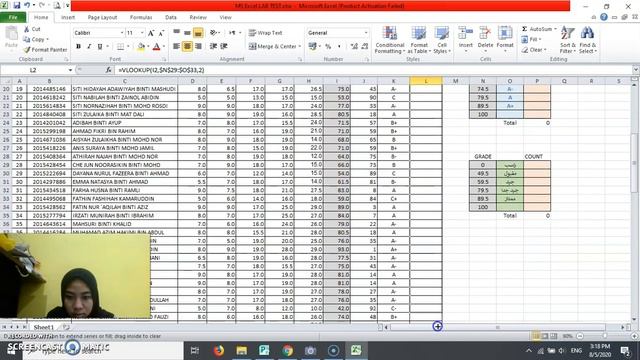
Task: Click the zoom slider in status bar
Action: tap(605, 336)
